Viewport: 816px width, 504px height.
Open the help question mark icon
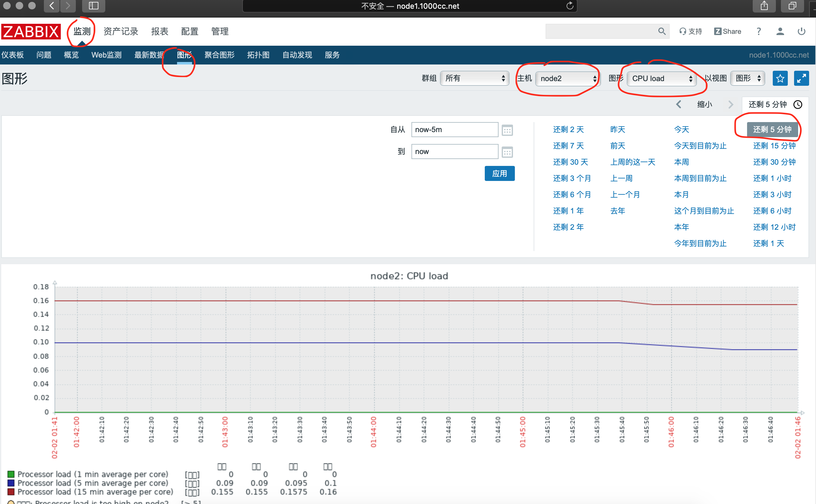pyautogui.click(x=759, y=31)
